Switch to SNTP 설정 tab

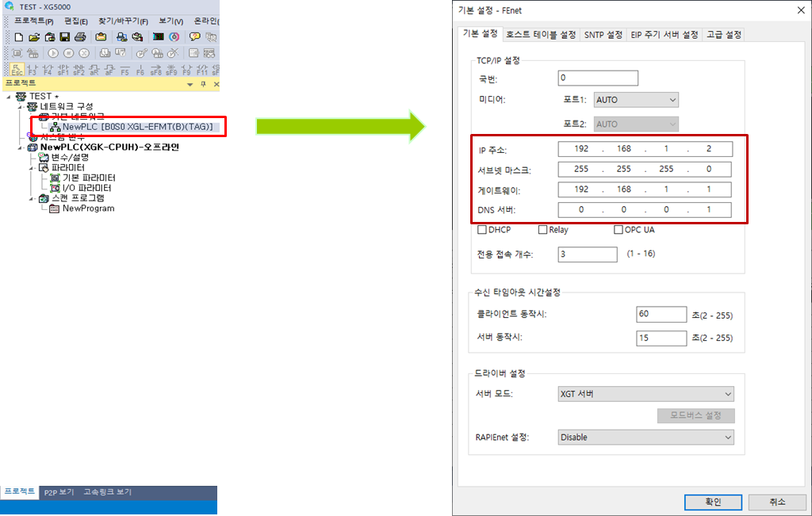coord(603,35)
